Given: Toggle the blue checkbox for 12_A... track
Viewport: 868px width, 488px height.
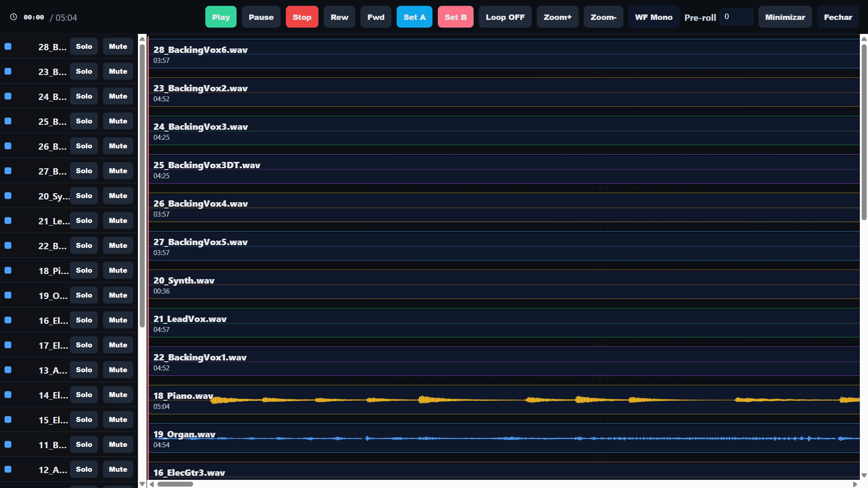Looking at the screenshot, I should tap(8, 469).
